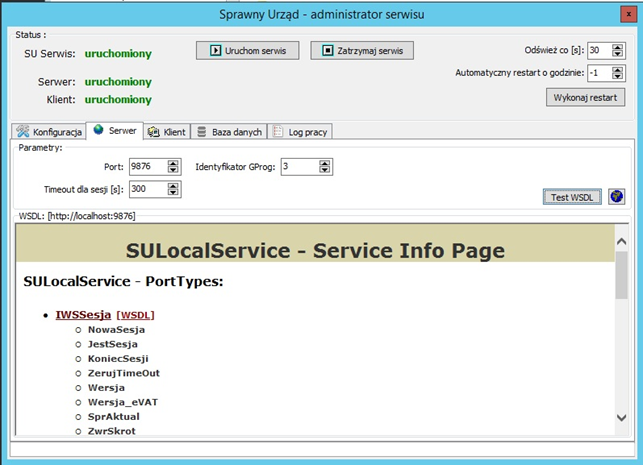The height and width of the screenshot is (465, 643).
Task: Click the KoniecSesji operation text
Action: point(118,359)
